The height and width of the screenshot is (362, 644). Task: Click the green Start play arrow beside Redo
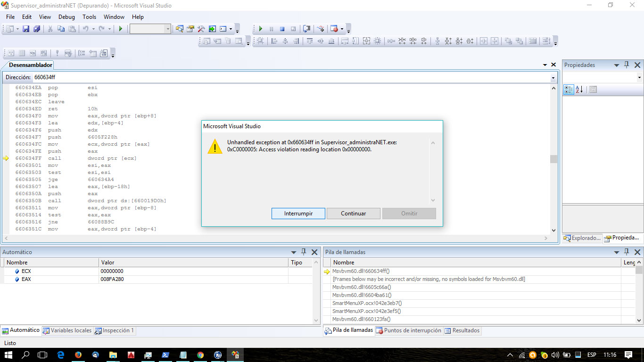(121, 29)
